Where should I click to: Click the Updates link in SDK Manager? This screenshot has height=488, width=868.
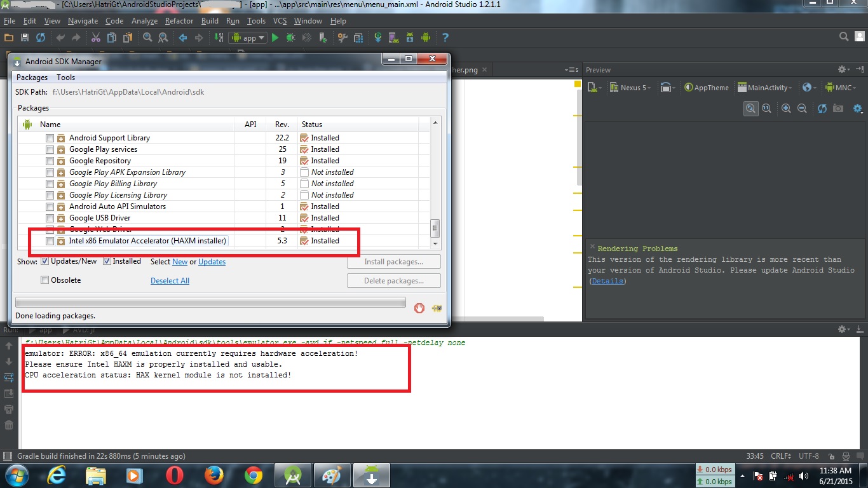point(212,262)
